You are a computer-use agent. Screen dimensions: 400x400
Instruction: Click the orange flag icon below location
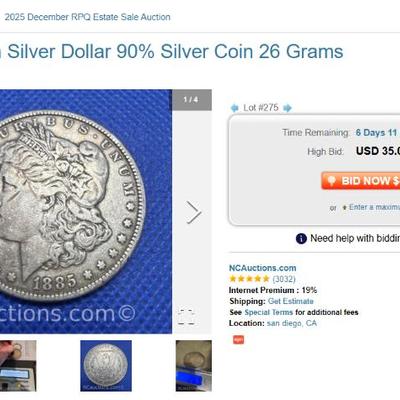(238, 340)
